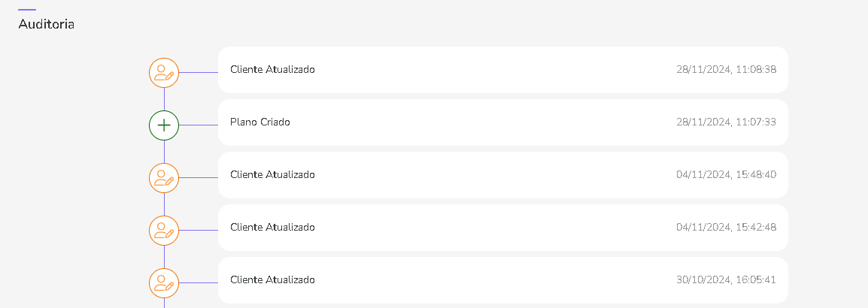
Task: Click the timestamp 28/11/2024, 11:07:33
Action: click(726, 122)
